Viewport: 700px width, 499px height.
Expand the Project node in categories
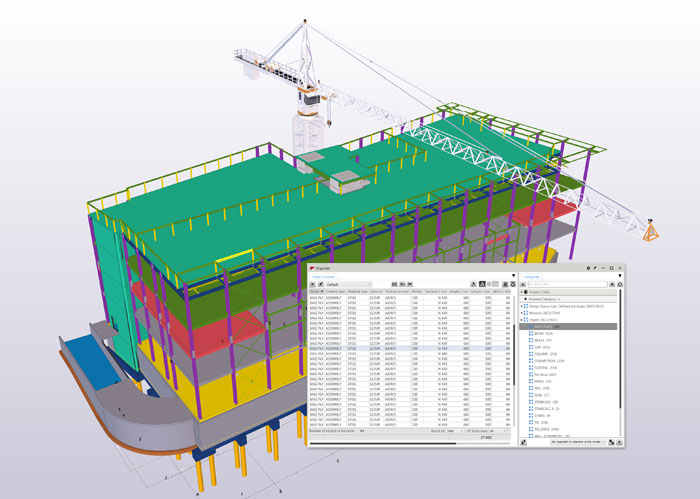pyautogui.click(x=521, y=292)
